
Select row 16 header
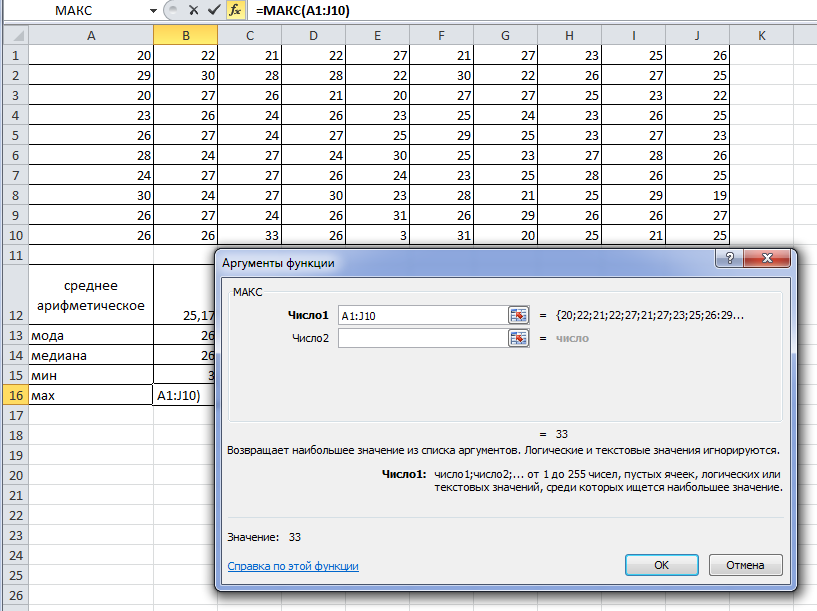[x=16, y=395]
